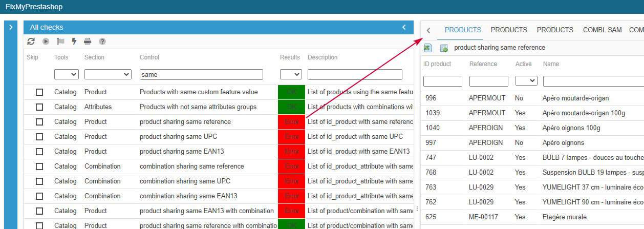Click the refresh icon in All checks toolbar

pos(31,41)
